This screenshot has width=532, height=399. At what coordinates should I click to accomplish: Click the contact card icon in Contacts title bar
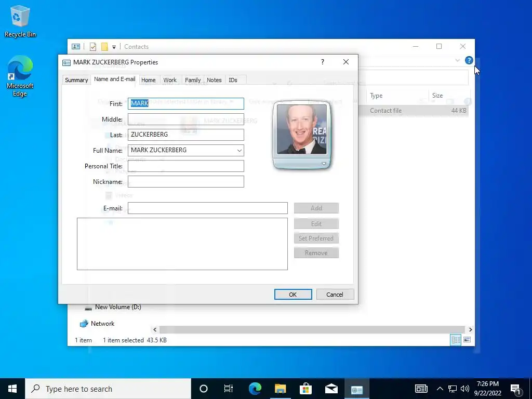tap(76, 46)
